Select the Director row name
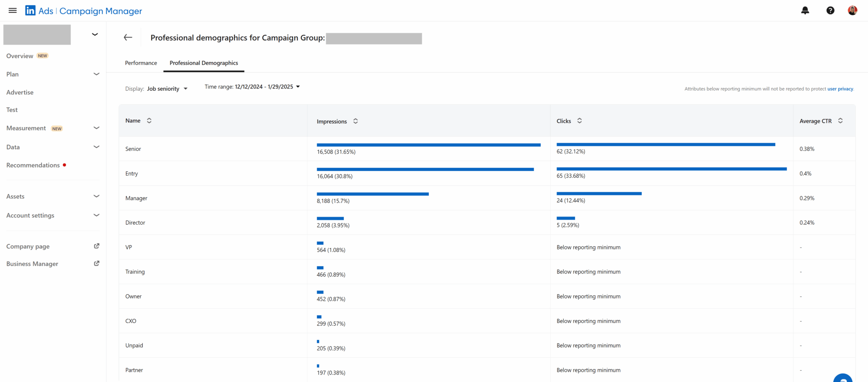868x382 pixels. pos(135,223)
